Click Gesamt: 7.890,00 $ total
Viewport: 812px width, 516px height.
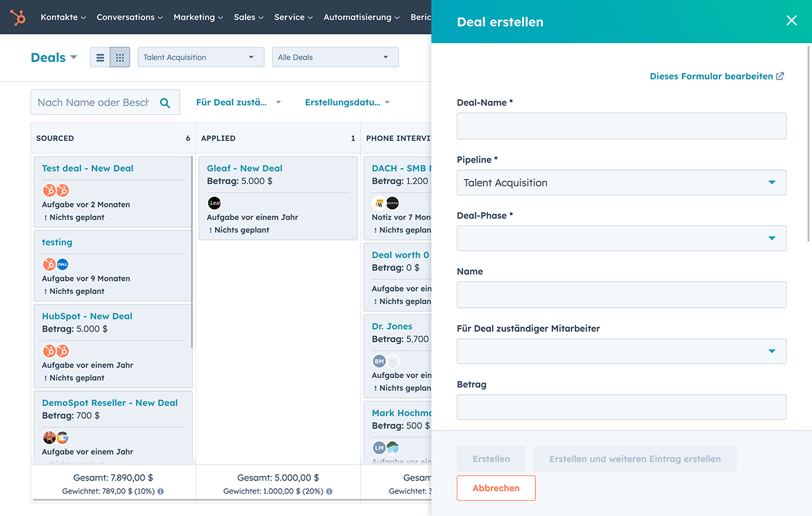pos(113,477)
